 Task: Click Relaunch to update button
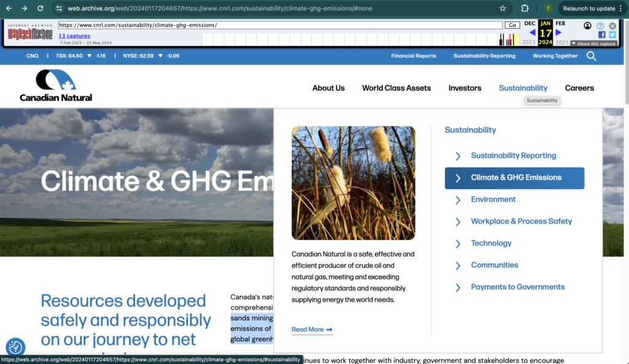(x=589, y=9)
